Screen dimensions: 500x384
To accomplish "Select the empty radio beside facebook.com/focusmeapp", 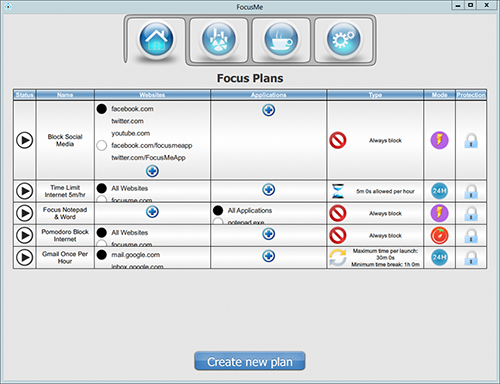I will (x=102, y=146).
